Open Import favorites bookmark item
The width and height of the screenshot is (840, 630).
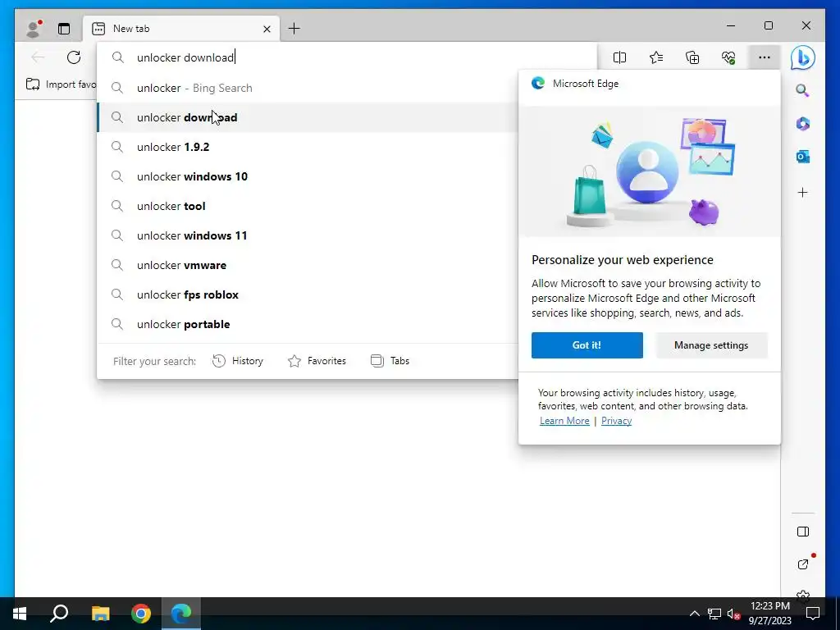(x=61, y=84)
